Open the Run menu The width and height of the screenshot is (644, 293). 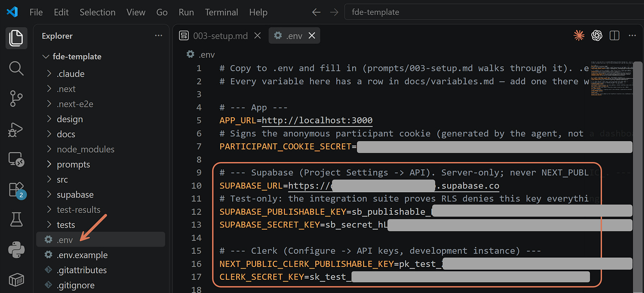(x=186, y=12)
